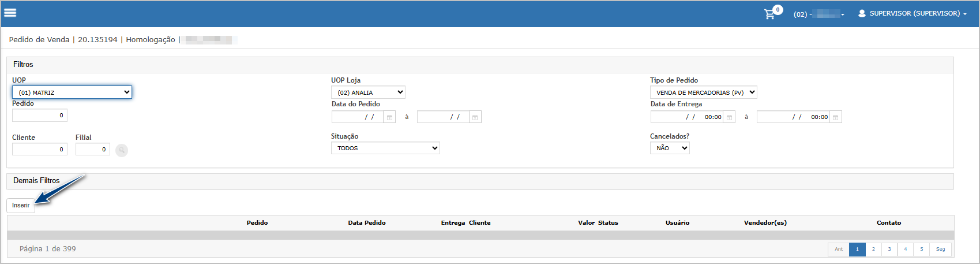Open calendar for Data de Entrega start
Image resolution: width=980 pixels, height=264 pixels.
pyautogui.click(x=729, y=117)
